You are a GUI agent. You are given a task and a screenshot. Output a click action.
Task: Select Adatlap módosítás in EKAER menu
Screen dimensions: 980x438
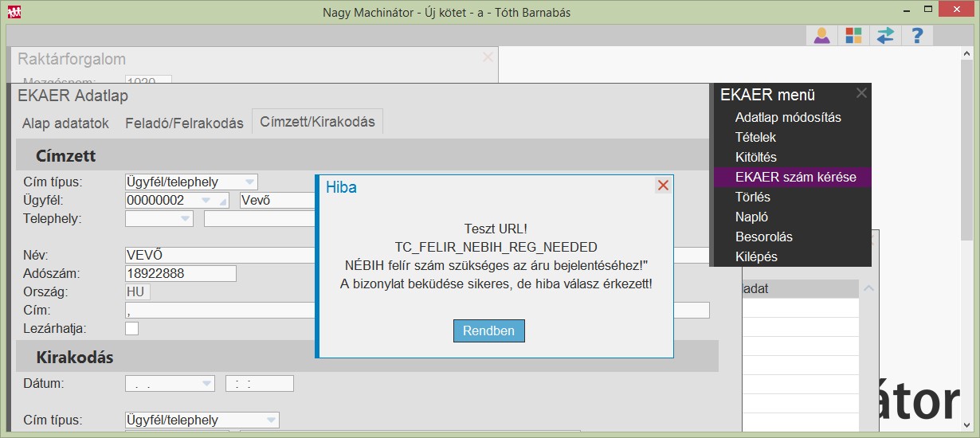(x=788, y=117)
